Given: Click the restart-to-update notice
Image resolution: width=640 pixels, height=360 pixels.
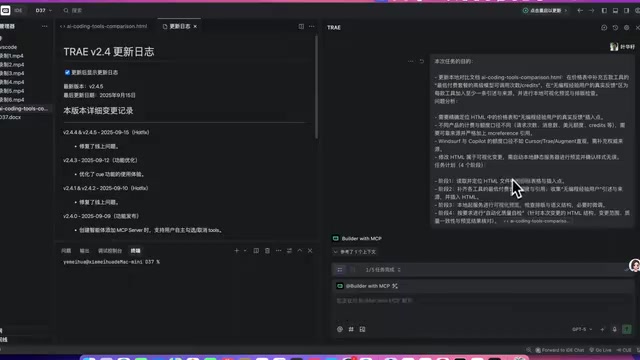Looking at the screenshot, I should (545, 10).
